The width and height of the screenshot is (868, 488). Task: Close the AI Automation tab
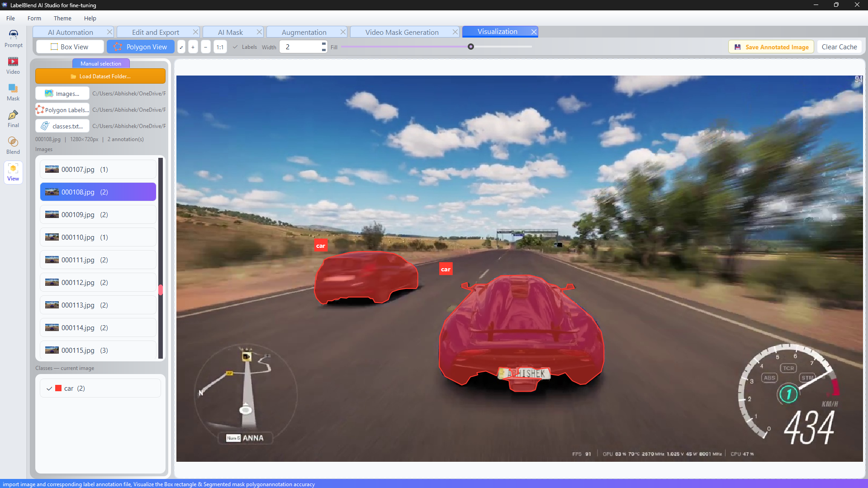pyautogui.click(x=109, y=32)
